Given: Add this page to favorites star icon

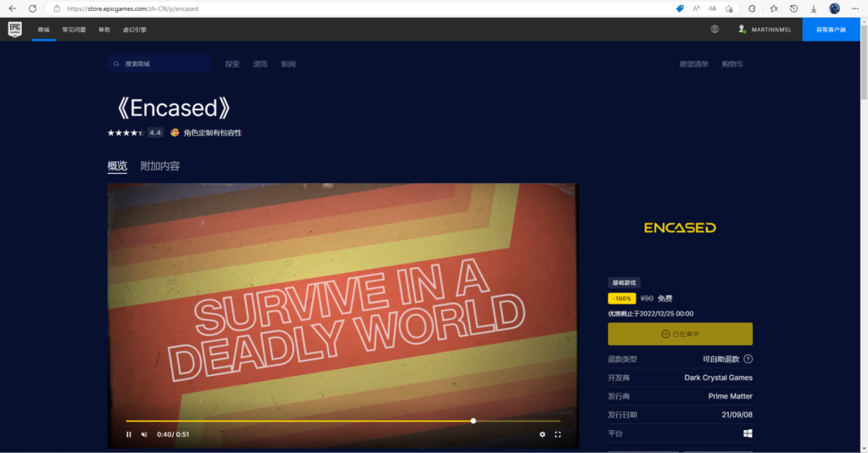Looking at the screenshot, I should pos(729,8).
